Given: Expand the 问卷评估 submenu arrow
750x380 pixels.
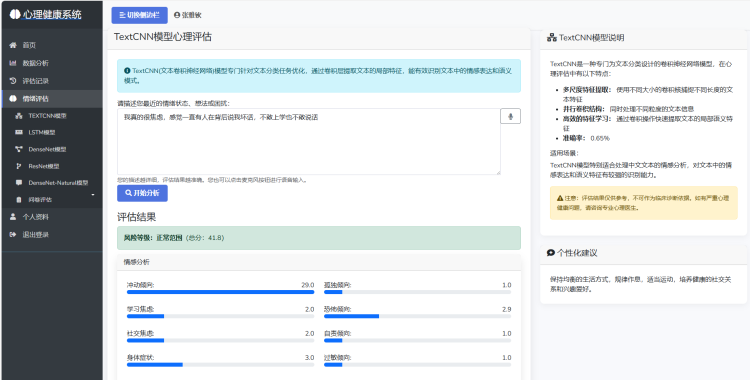Looking at the screenshot, I should 93,195.
